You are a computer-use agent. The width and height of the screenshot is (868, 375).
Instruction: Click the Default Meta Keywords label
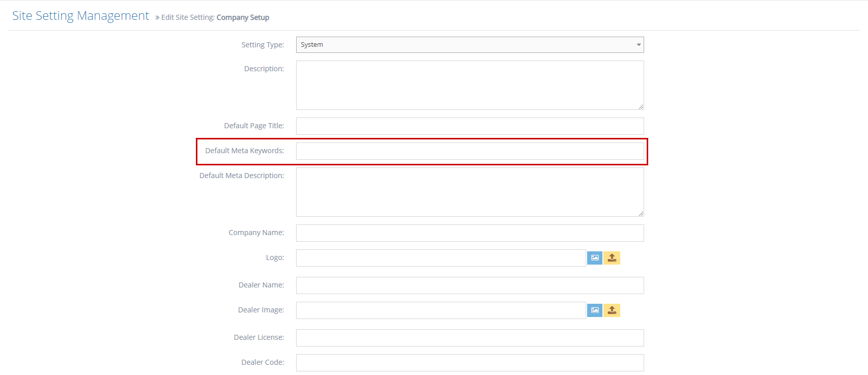[244, 151]
